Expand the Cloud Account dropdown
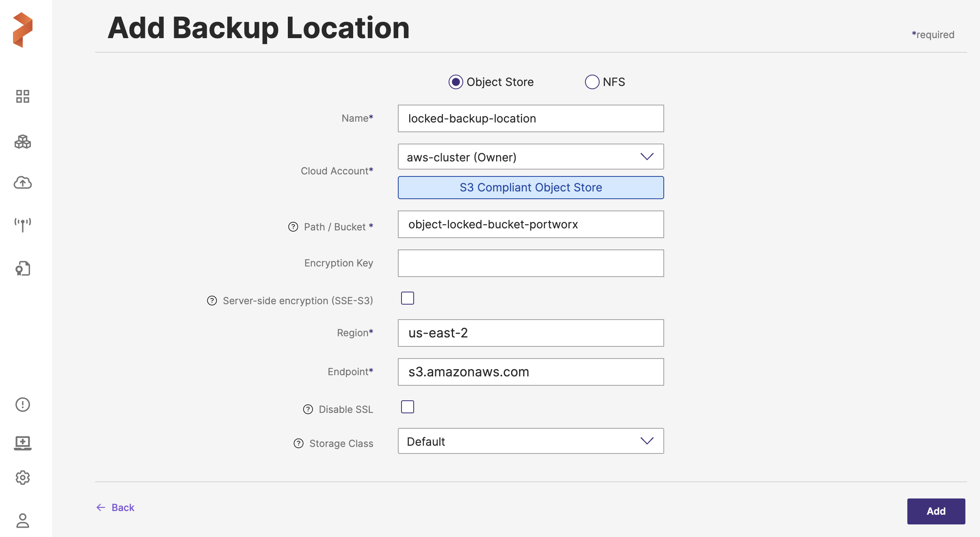 [531, 157]
